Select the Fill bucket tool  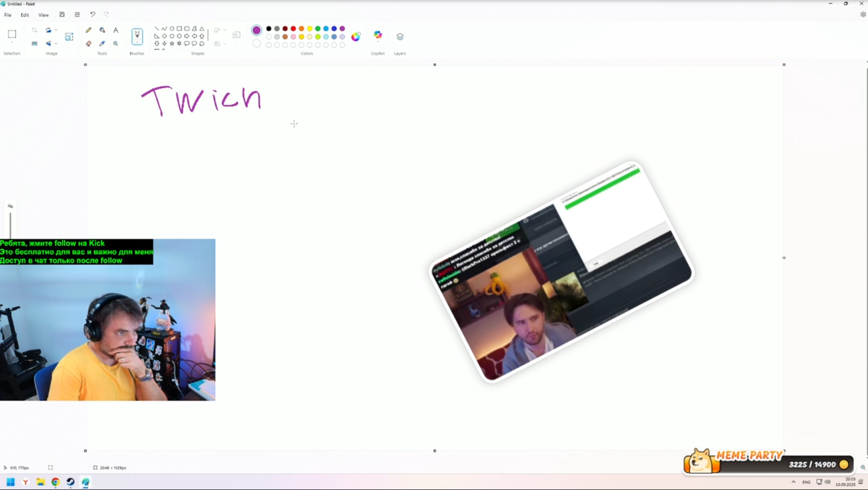102,30
